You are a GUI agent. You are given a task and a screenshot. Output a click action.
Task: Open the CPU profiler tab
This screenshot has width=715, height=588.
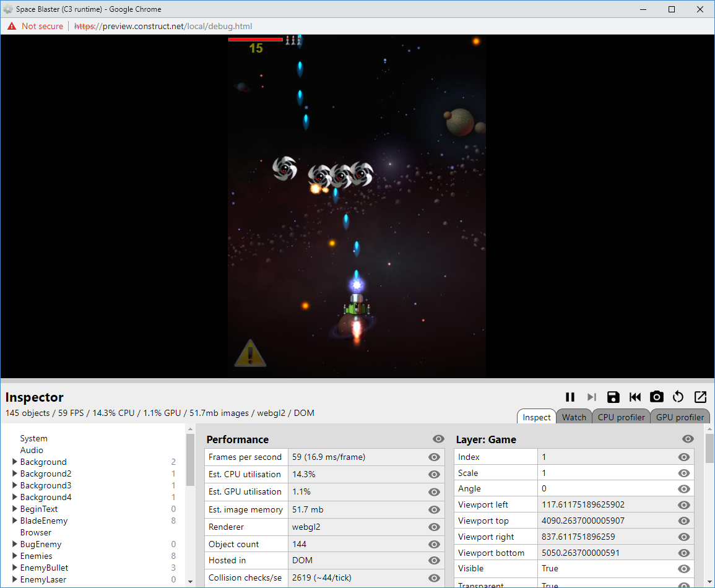(621, 417)
